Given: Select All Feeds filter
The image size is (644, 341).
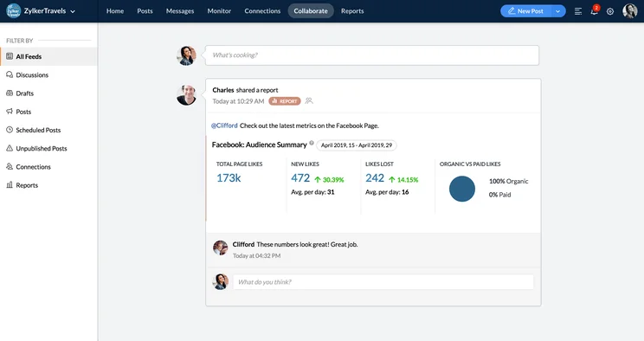Looking at the screenshot, I should coord(48,57).
